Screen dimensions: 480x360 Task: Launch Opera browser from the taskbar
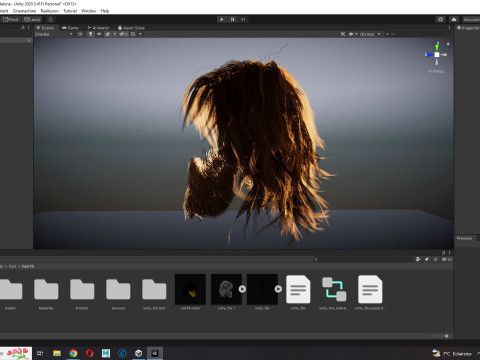point(89,353)
